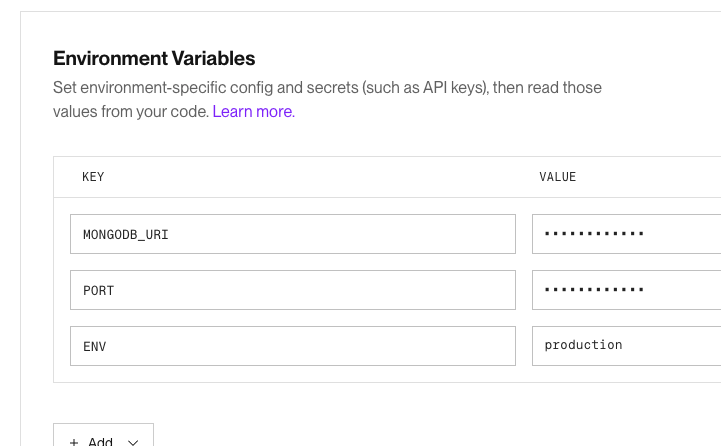Focus the PORT key input field
The width and height of the screenshot is (721, 446).
click(293, 290)
